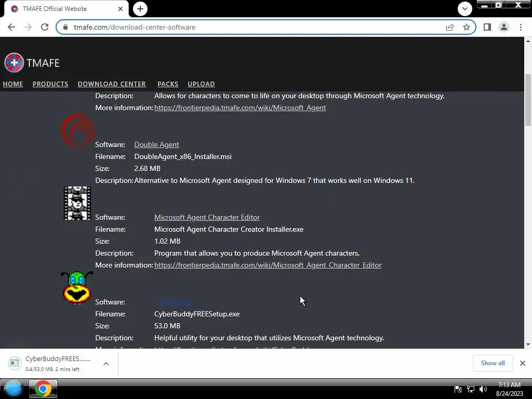Open a new tab with the plus button
Image resolution: width=532 pixels, height=399 pixels.
pos(140,9)
